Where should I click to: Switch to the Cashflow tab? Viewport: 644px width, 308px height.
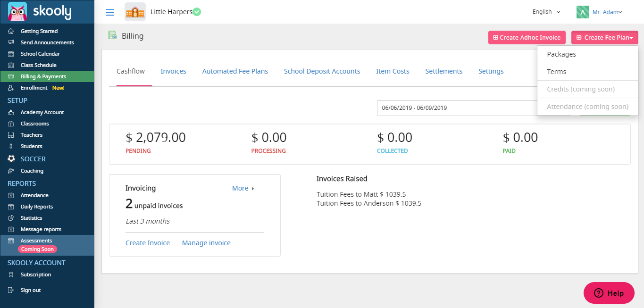131,71
